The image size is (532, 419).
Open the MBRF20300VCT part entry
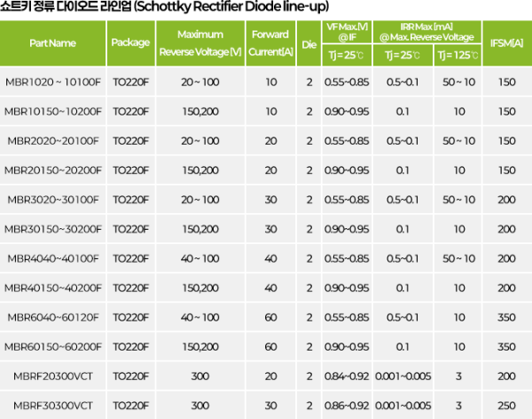click(x=53, y=376)
